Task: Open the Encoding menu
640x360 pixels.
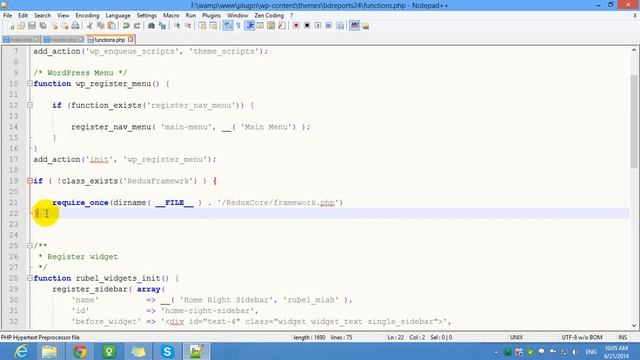Action: point(87,16)
